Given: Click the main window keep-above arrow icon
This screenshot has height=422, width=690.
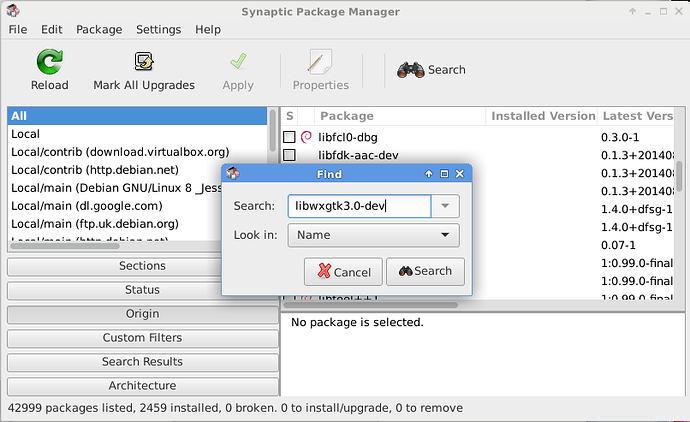Looking at the screenshot, I should 632,11.
